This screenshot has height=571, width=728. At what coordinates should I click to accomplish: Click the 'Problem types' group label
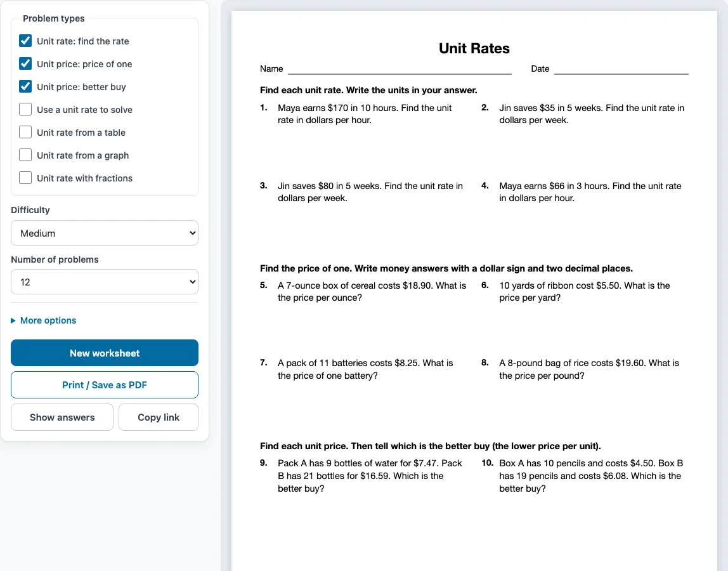tap(54, 18)
